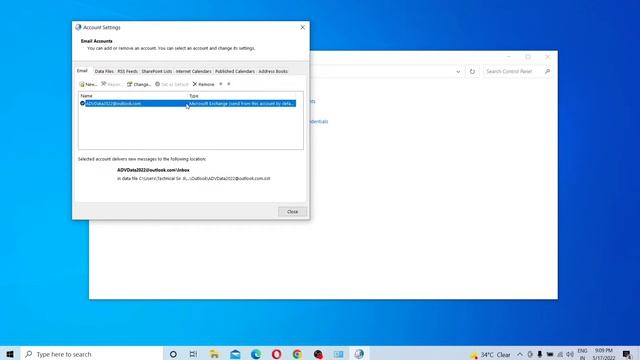Open Mail setup globe icon on taskbar

[359, 354]
